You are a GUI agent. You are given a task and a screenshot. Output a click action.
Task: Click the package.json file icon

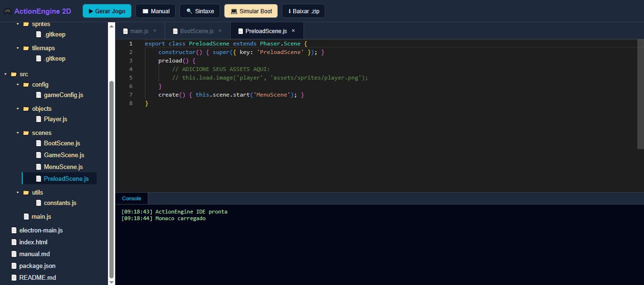pos(14,266)
